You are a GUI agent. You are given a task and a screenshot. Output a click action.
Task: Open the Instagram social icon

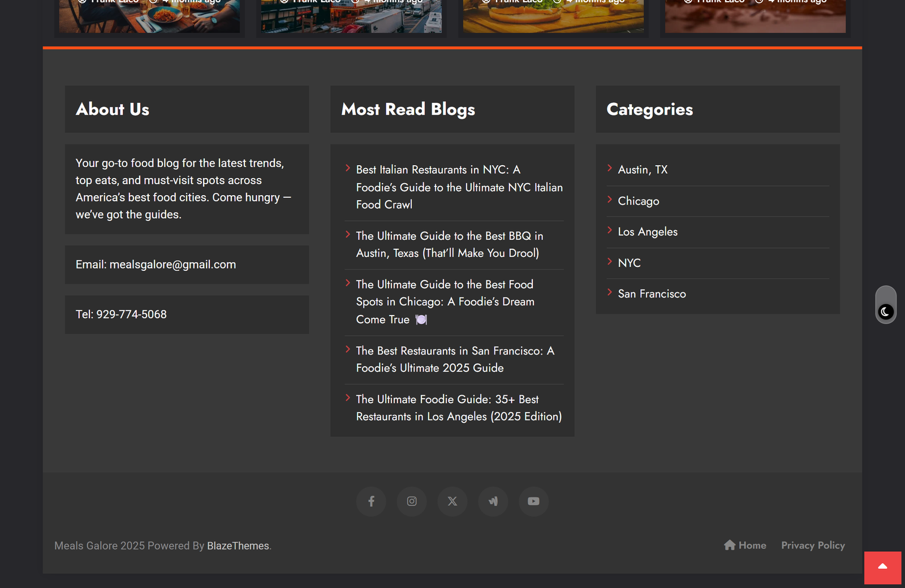click(x=412, y=501)
